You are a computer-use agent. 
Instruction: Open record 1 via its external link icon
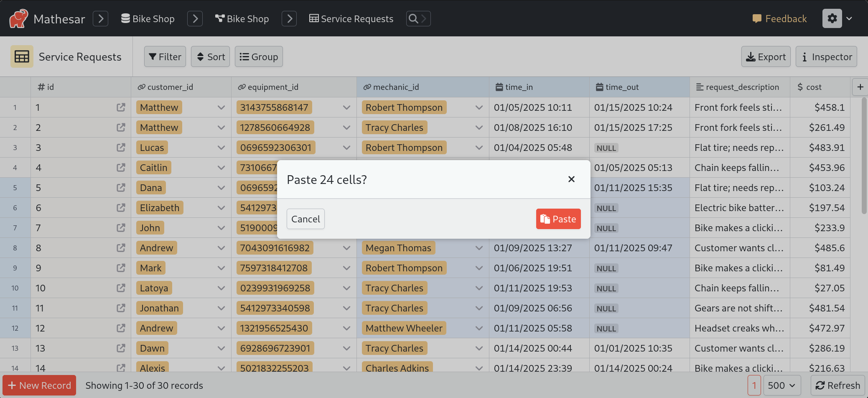[x=121, y=107]
